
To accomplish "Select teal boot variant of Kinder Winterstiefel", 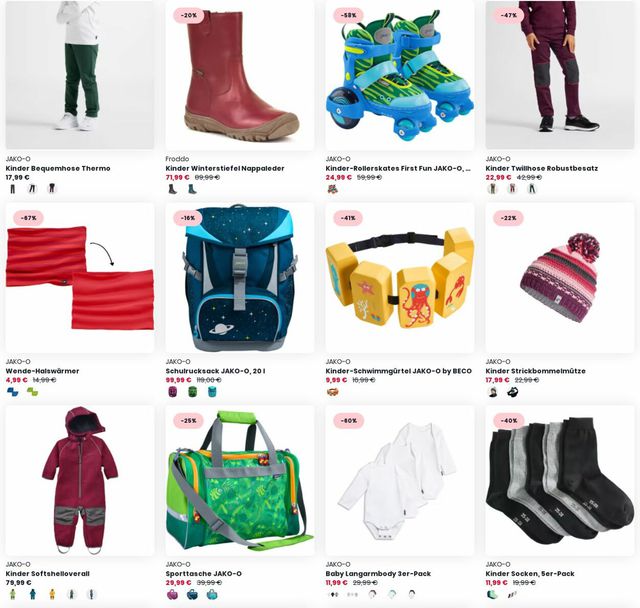I will pyautogui.click(x=192, y=189).
